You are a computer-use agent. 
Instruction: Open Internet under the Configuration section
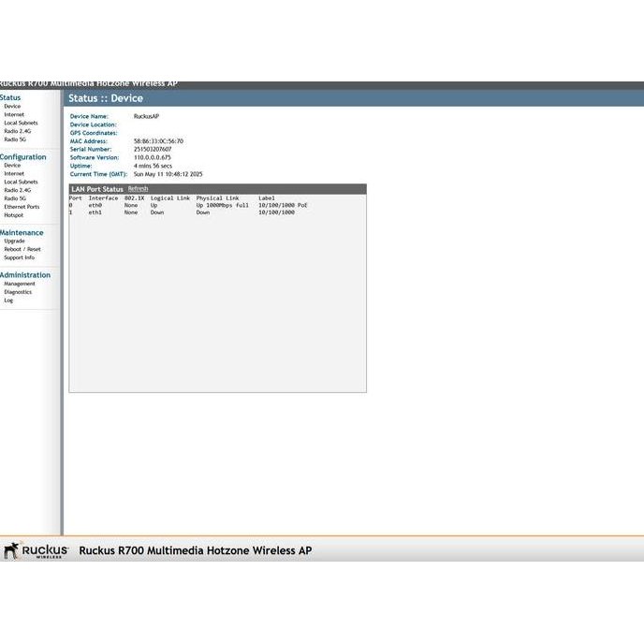(x=14, y=174)
